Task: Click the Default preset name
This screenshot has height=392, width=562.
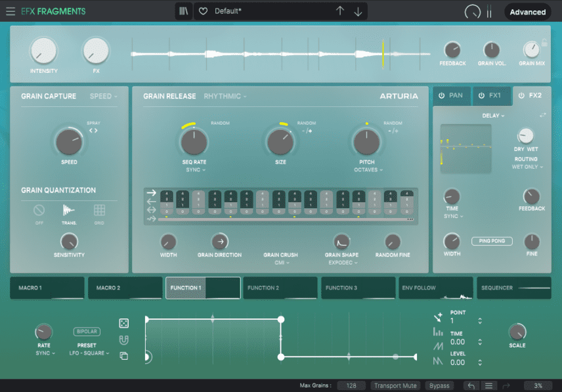Action: pyautogui.click(x=228, y=11)
